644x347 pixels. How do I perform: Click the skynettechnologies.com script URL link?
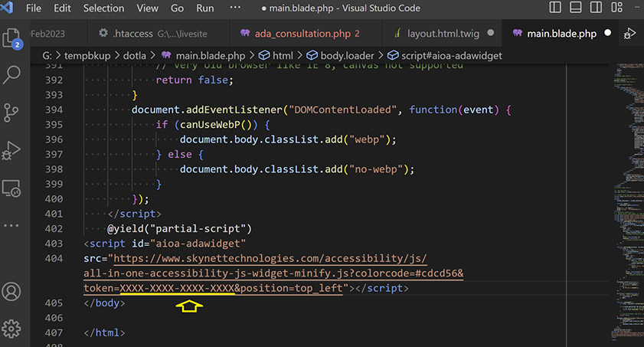point(268,258)
